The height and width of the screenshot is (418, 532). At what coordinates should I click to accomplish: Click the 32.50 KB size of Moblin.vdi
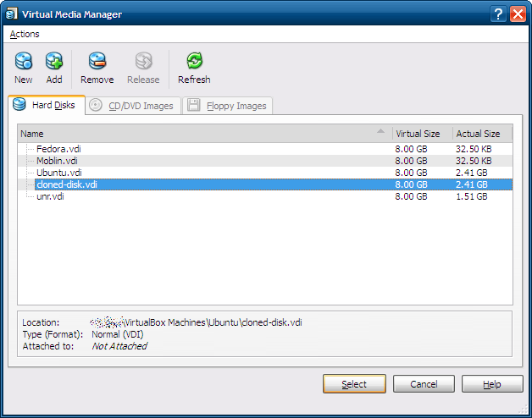click(474, 161)
